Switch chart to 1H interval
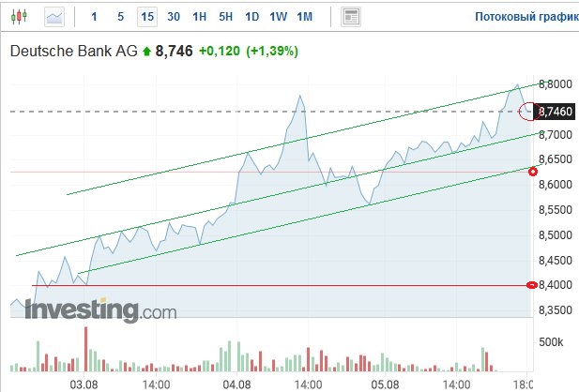The width and height of the screenshot is (579, 392). click(x=199, y=17)
